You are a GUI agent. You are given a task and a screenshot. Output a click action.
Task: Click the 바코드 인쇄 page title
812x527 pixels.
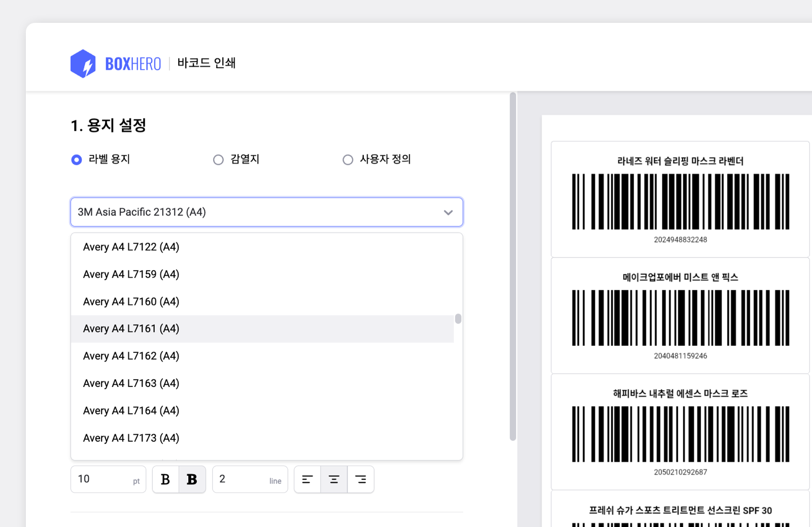(207, 63)
